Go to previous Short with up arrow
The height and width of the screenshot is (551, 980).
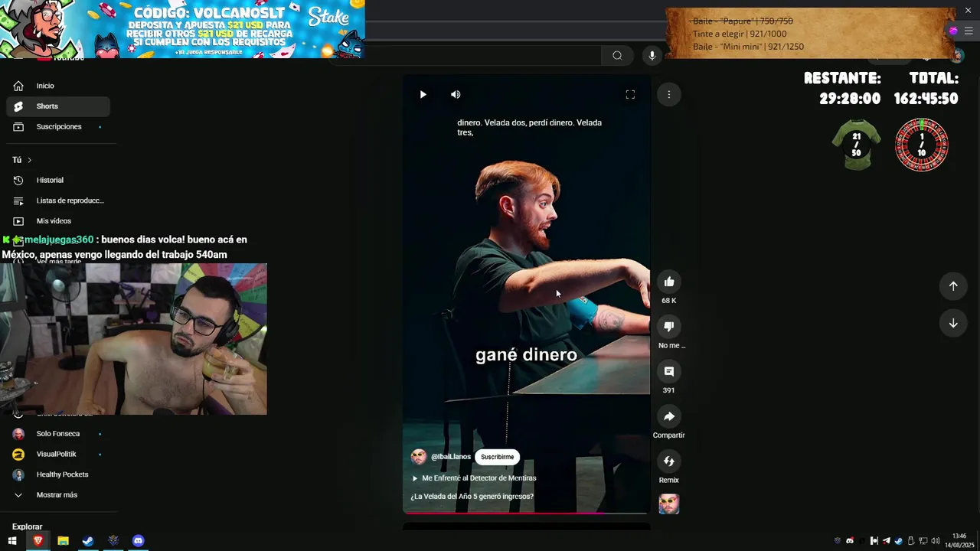pos(953,285)
